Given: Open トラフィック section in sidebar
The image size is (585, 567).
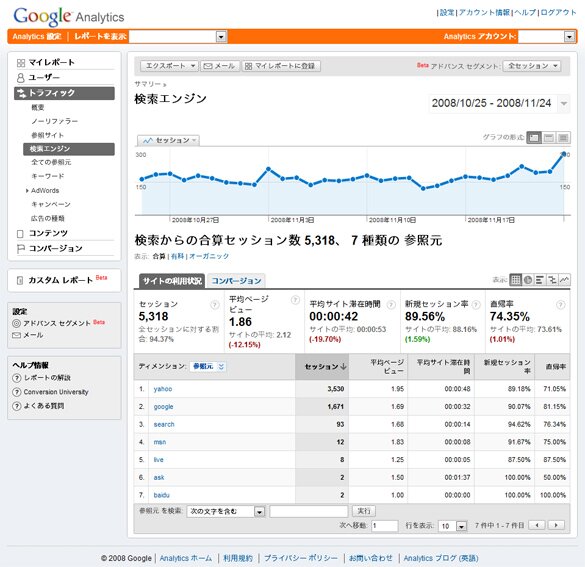Looking at the screenshot, I should tap(64, 93).
